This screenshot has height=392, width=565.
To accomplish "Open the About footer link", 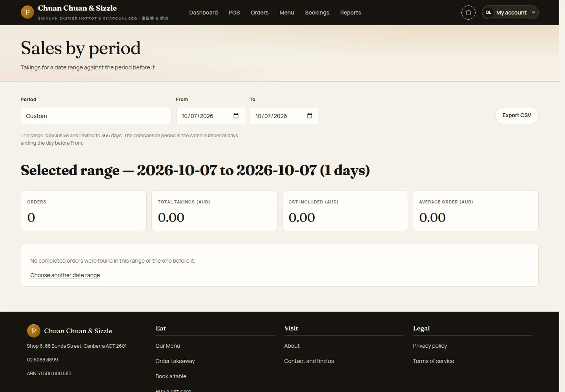I will 292,346.
